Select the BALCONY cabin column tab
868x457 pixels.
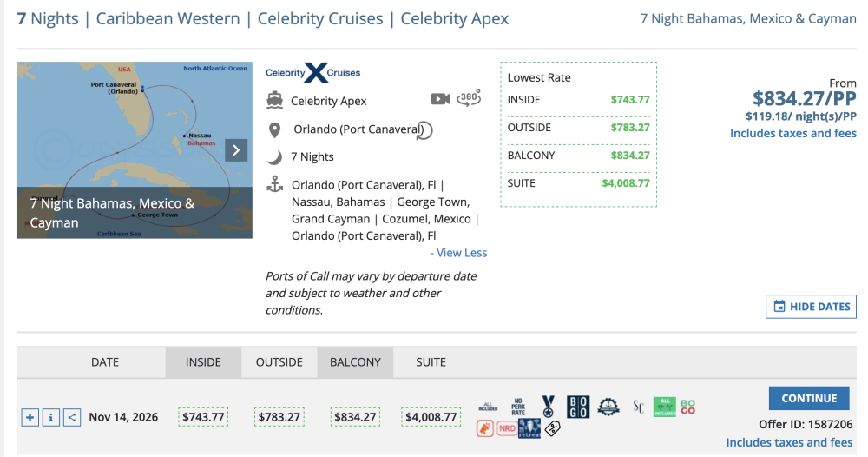tap(355, 361)
